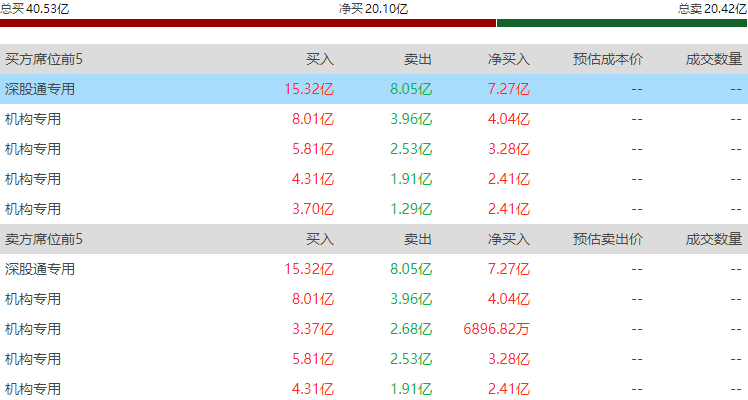Click 8.01亿 buy value in seller section
The width and height of the screenshot is (748, 400).
(x=313, y=299)
